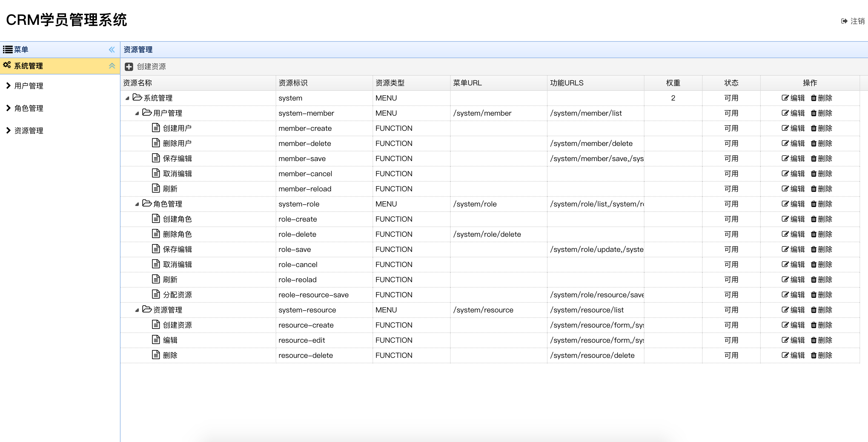Click edit pencil icon for member-delete
The height and width of the screenshot is (442, 868).
tap(785, 143)
